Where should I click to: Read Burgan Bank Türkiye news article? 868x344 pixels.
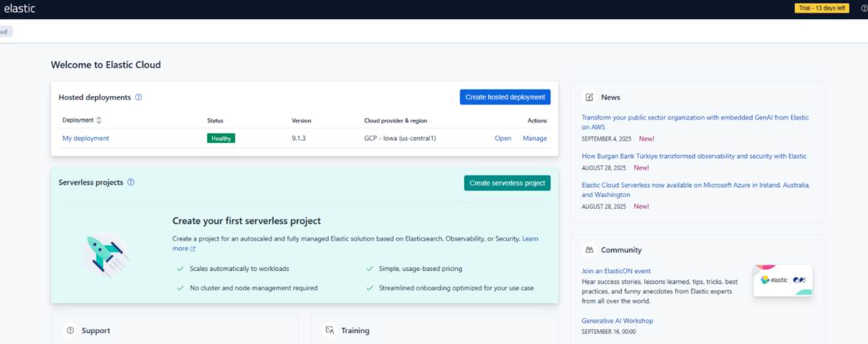[694, 156]
